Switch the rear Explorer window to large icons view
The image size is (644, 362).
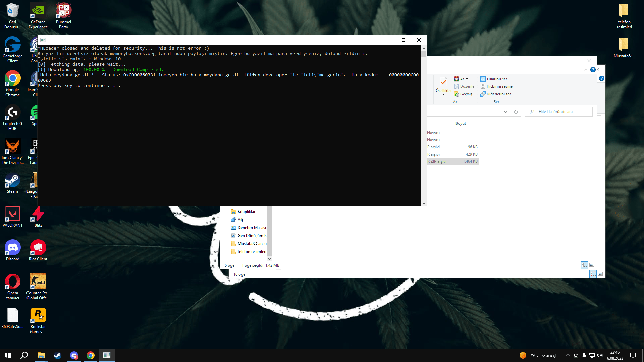click(600, 274)
